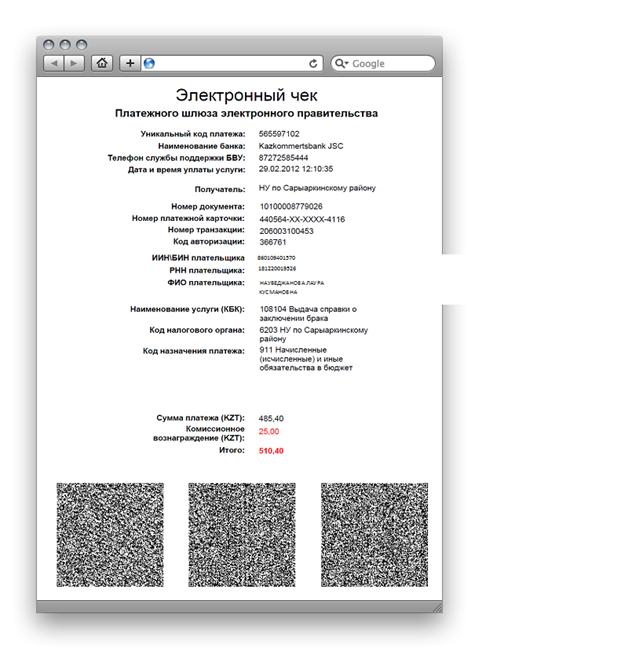Select payment code value 565597102
643x649 pixels.
click(x=279, y=134)
